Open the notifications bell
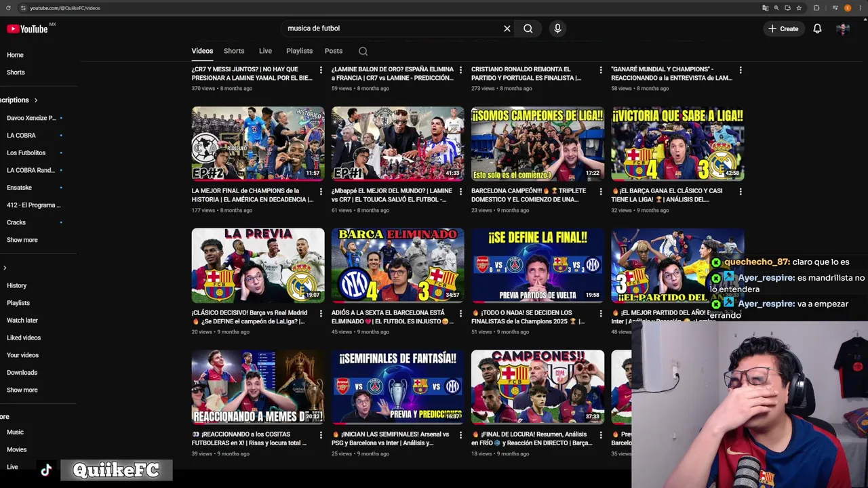 click(x=817, y=28)
